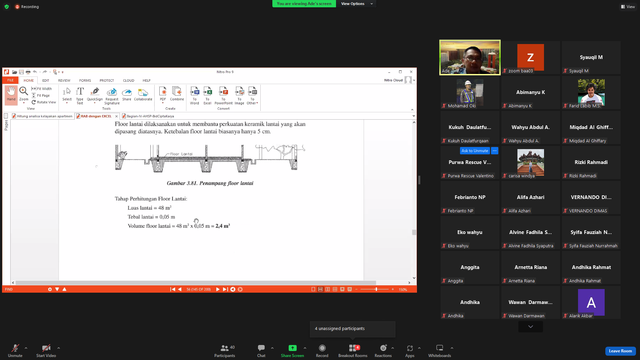The image size is (640, 360).
Task: Click Nitro Cloud account label
Action: point(393,80)
